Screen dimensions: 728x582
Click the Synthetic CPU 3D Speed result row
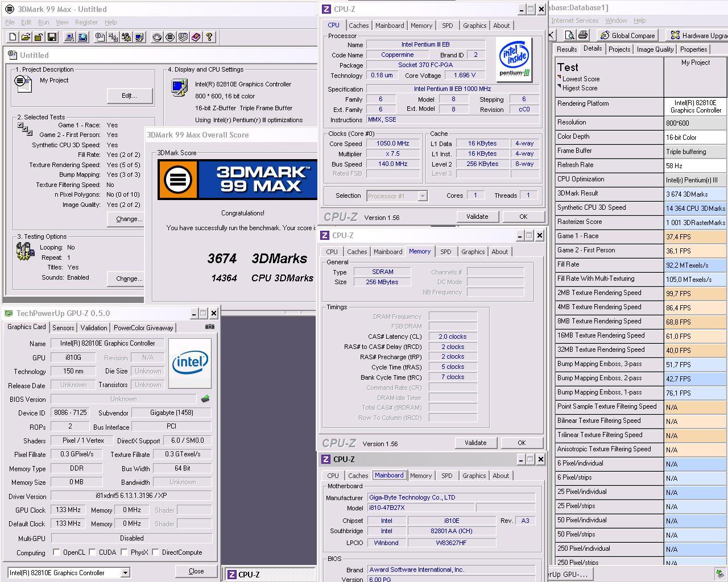click(641, 207)
